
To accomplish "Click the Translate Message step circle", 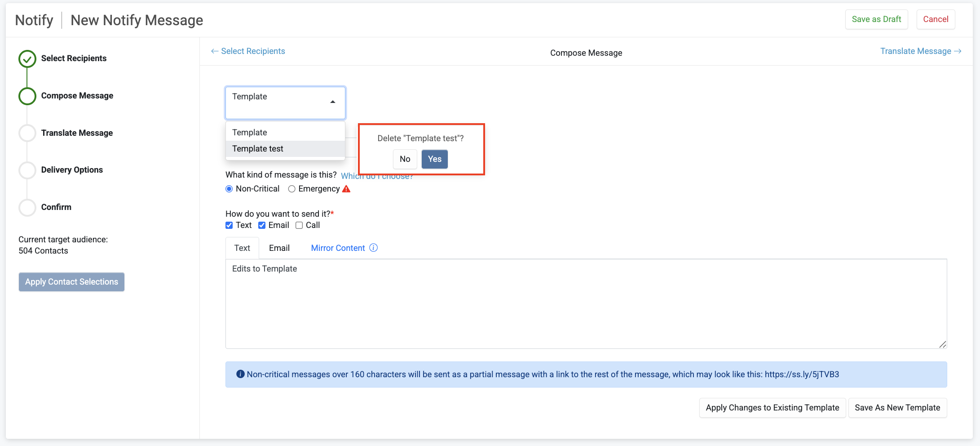I will click(27, 133).
